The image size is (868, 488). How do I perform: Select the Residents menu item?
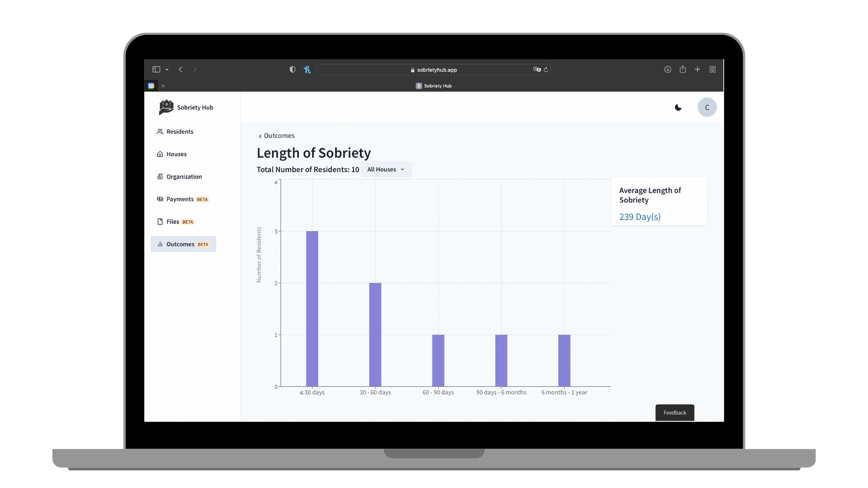click(179, 131)
